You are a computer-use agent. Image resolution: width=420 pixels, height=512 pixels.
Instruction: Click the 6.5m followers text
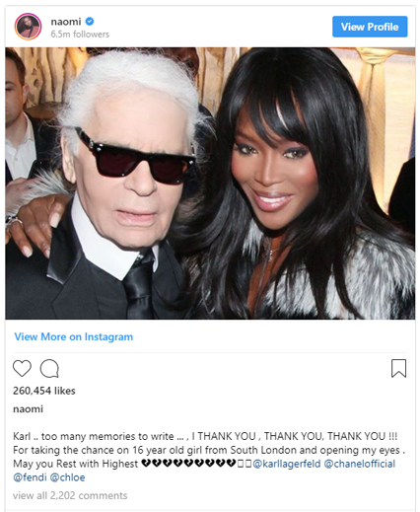(80, 35)
